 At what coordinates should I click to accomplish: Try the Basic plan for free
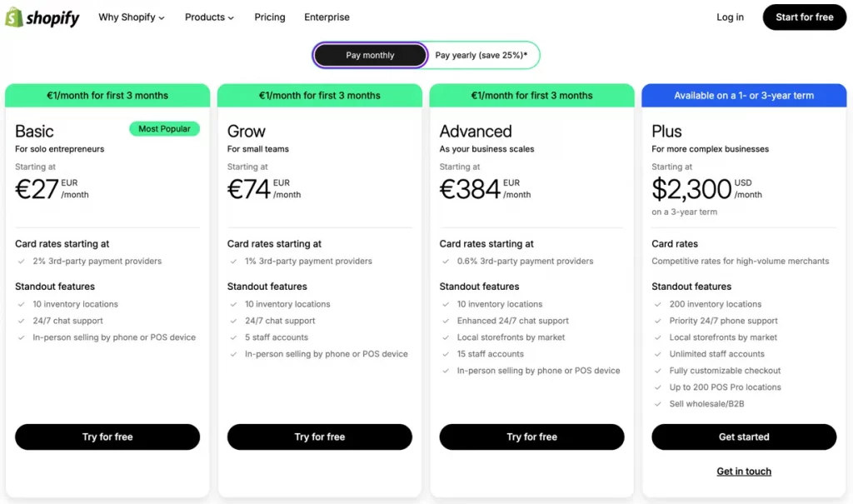click(x=107, y=437)
